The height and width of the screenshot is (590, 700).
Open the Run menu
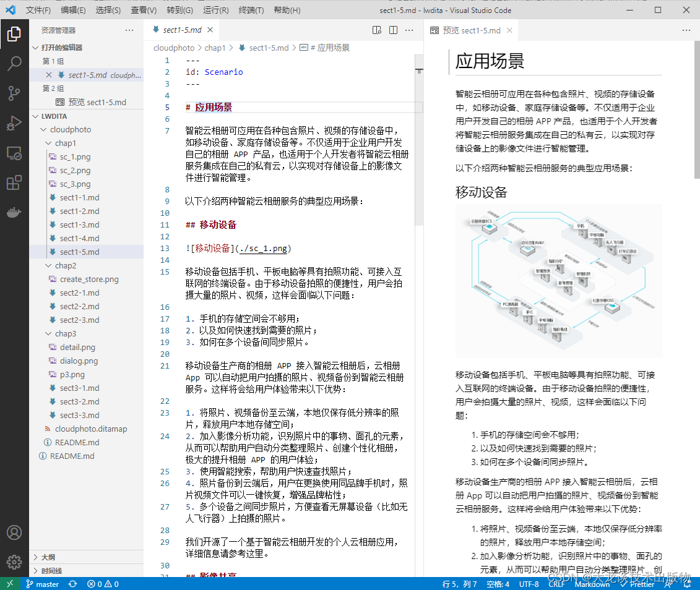pyautogui.click(x=216, y=10)
